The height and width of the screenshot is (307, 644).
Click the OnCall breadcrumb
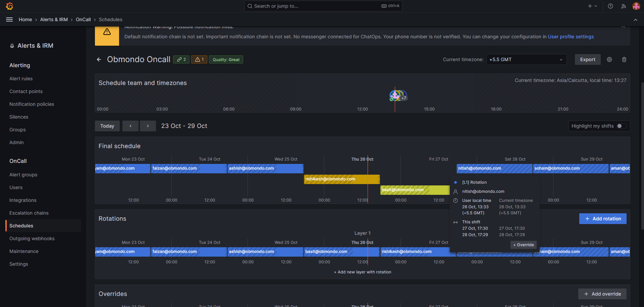83,19
